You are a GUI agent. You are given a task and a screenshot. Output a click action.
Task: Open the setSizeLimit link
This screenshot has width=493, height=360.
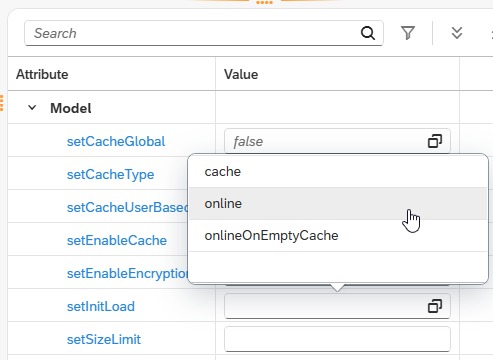(104, 339)
